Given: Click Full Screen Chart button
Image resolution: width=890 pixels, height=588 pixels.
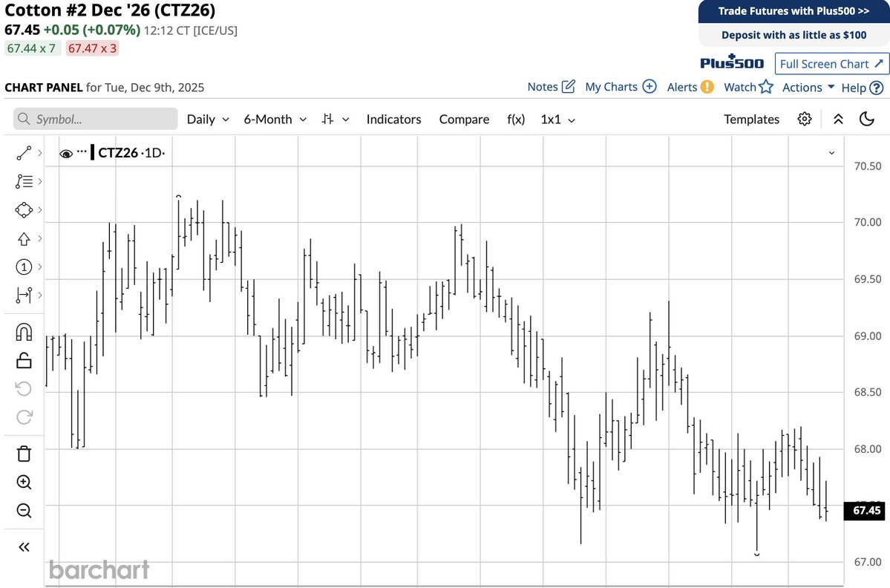Looking at the screenshot, I should (831, 64).
